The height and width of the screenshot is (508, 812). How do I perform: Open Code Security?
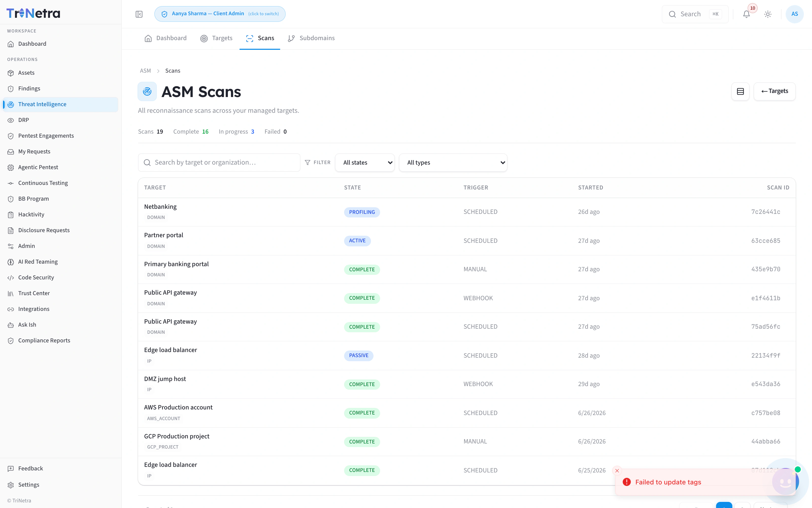[60, 278]
